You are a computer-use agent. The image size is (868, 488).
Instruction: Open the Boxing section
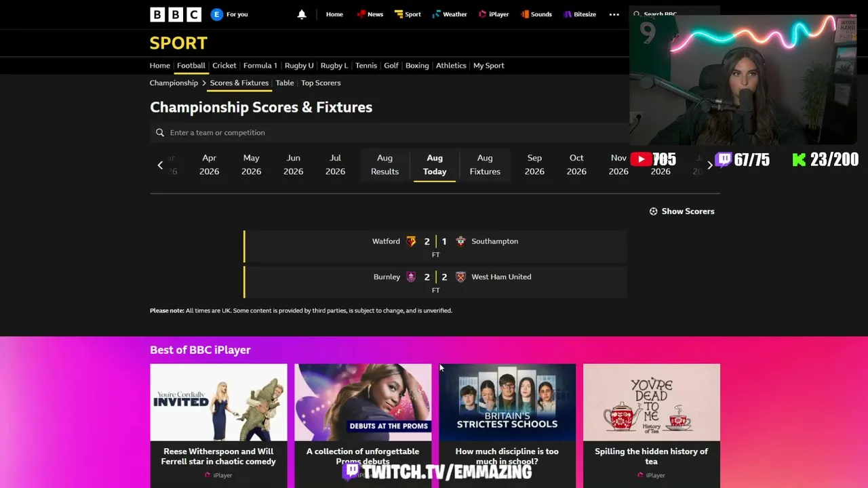coord(417,66)
